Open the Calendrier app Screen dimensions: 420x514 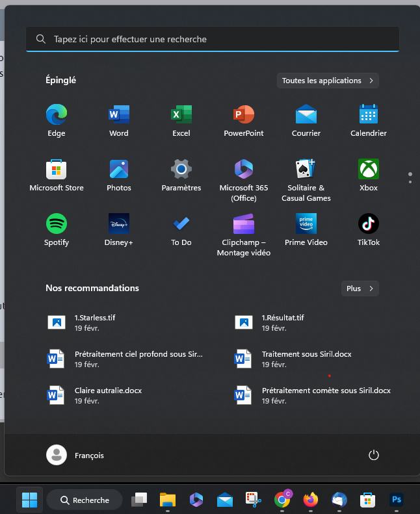pos(369,121)
